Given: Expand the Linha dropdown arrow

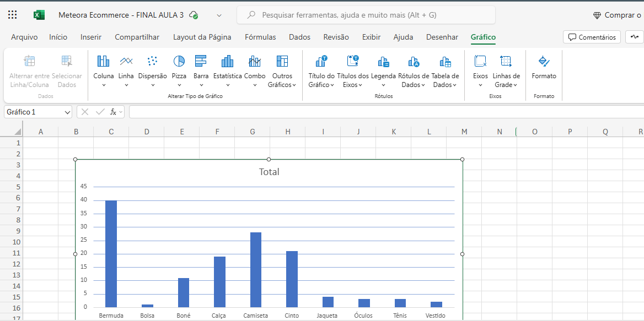Looking at the screenshot, I should (x=126, y=85).
